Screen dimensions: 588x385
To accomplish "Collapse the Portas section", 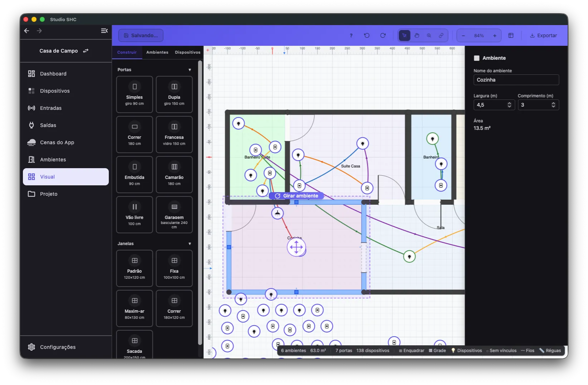I will click(190, 70).
